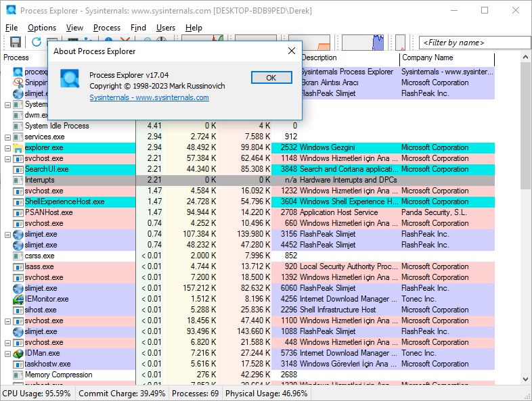The height and width of the screenshot is (401, 532).
Task: Collapse the svchost.exe PID 448 node
Action: (7, 343)
